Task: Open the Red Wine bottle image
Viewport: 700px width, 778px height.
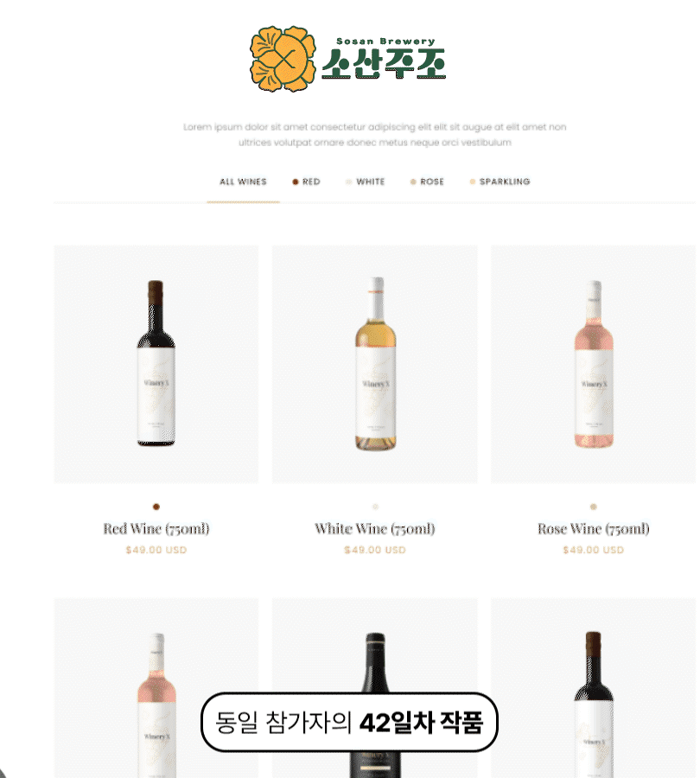Action: tap(156, 364)
